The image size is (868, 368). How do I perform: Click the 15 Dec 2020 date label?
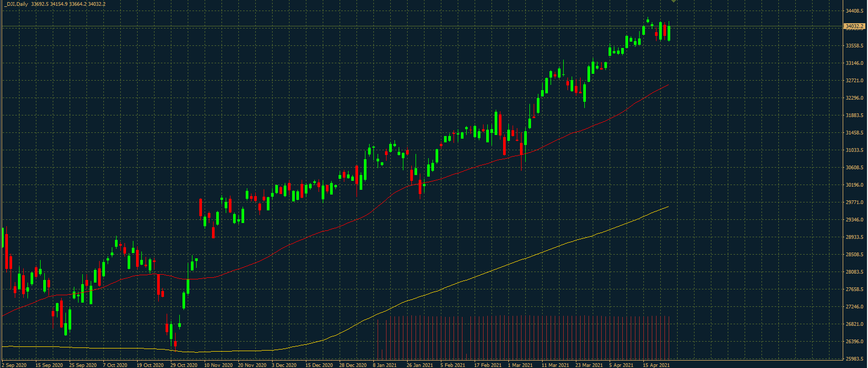(319, 365)
